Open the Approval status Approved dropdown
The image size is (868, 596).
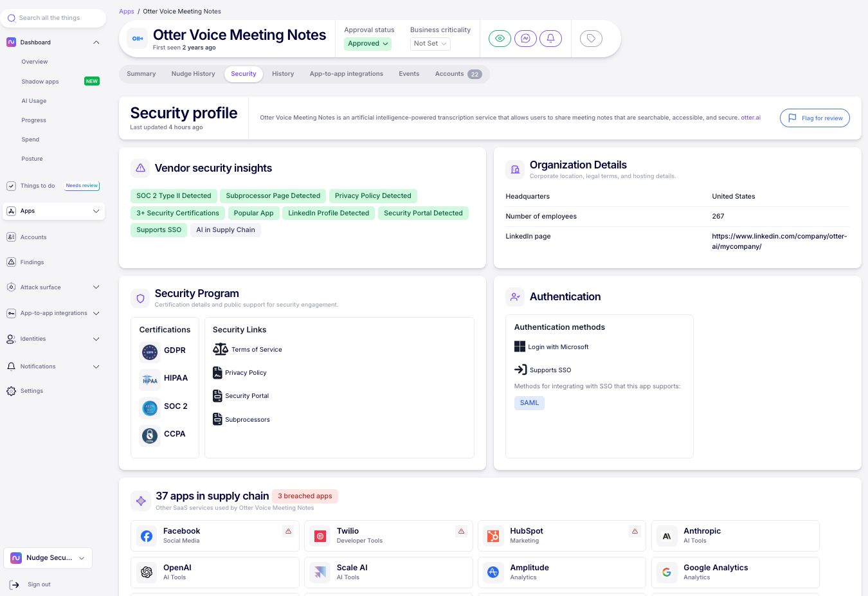tap(368, 44)
